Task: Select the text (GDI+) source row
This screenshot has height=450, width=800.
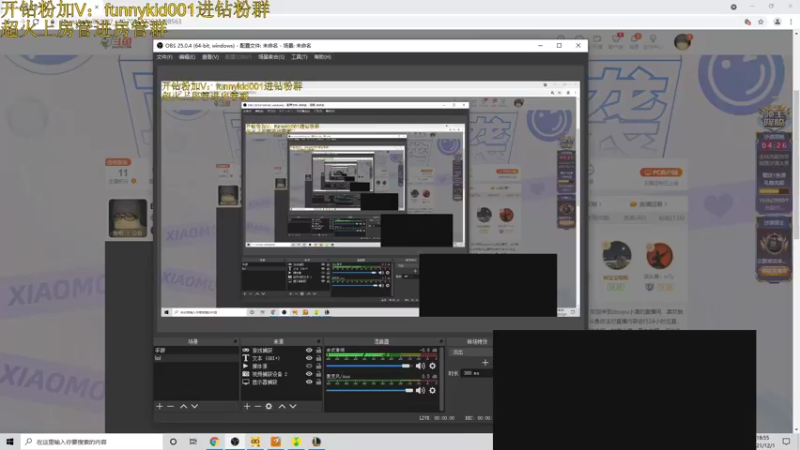Action: [282, 358]
